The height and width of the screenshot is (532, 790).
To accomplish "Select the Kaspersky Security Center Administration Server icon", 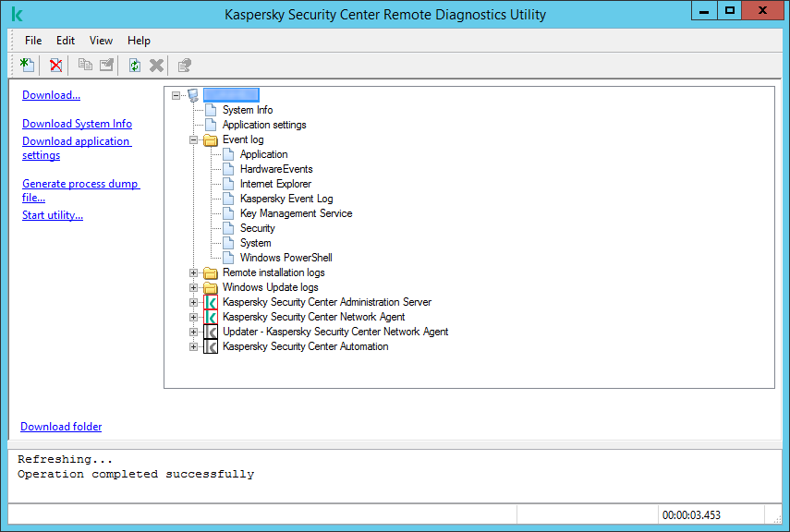I will [210, 302].
